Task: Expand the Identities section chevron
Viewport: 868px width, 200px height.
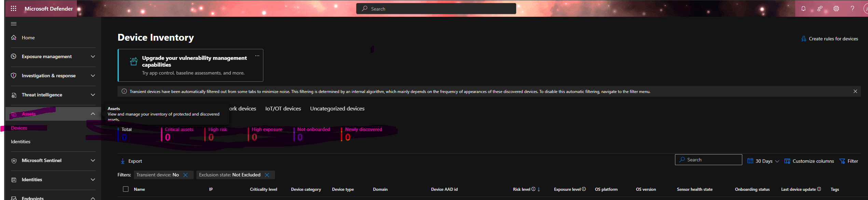Action: click(x=93, y=179)
